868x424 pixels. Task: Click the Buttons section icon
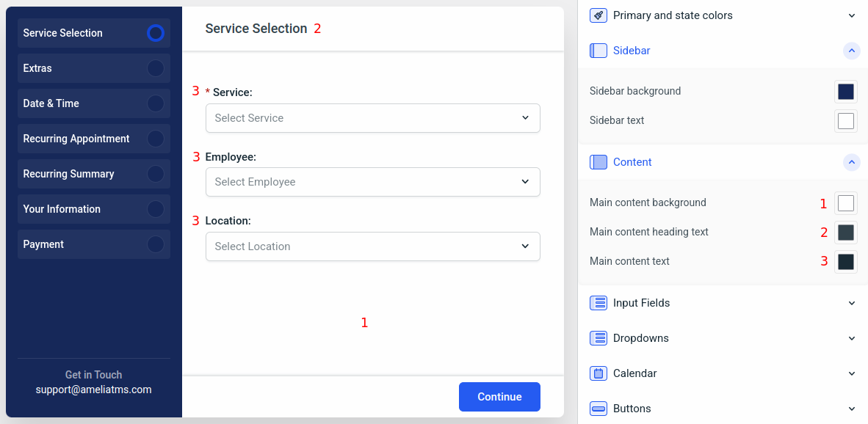598,409
